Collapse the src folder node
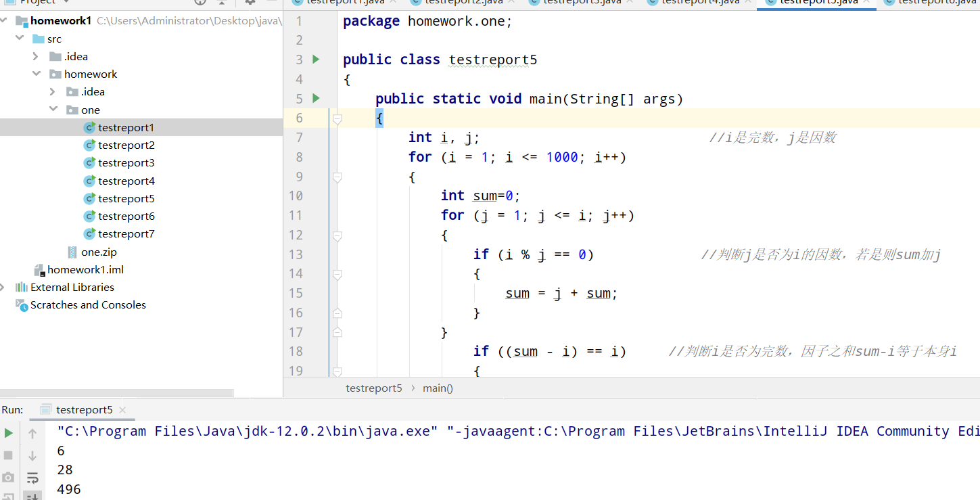This screenshot has height=500, width=980. pos(20,39)
